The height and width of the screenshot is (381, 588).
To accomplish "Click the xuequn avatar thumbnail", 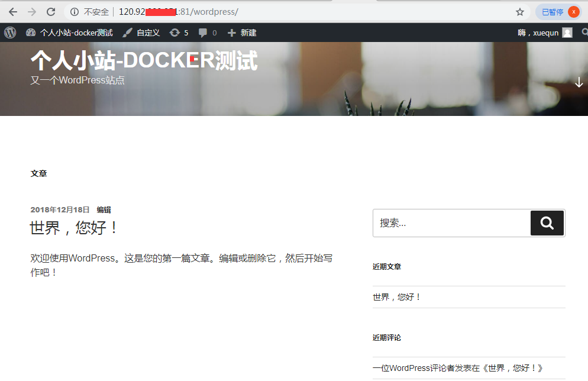I will [568, 33].
